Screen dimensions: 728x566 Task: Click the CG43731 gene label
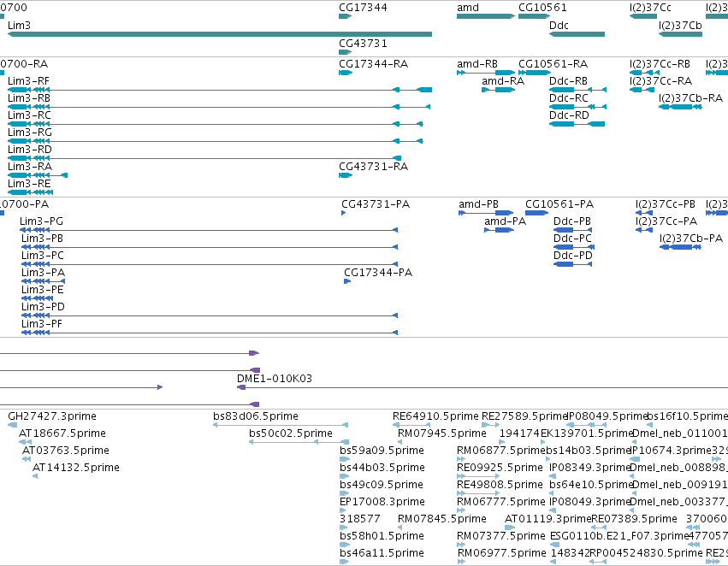[363, 43]
